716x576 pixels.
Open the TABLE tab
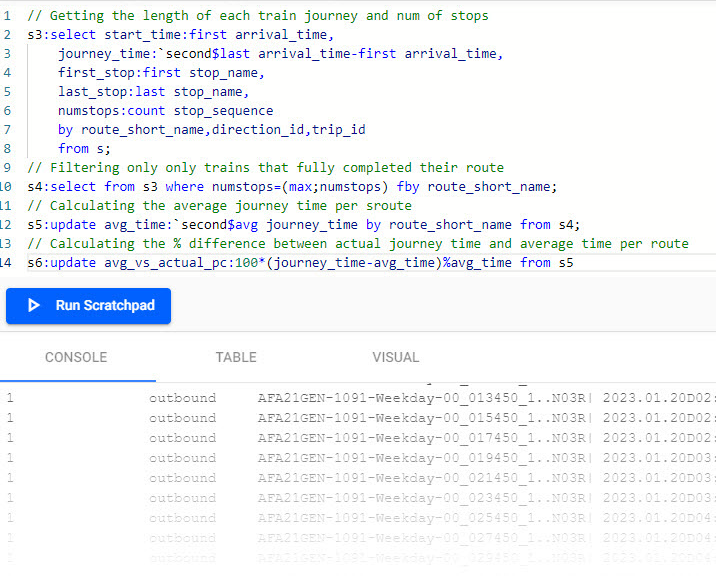[x=236, y=357]
